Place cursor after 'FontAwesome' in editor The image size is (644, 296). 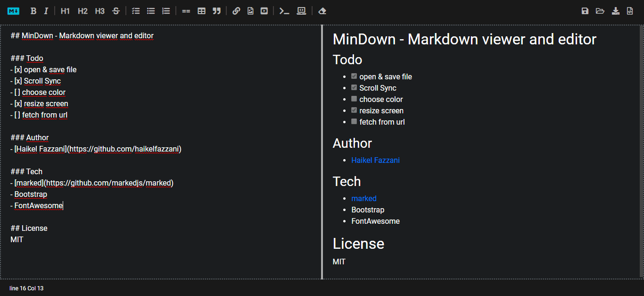[63, 205]
